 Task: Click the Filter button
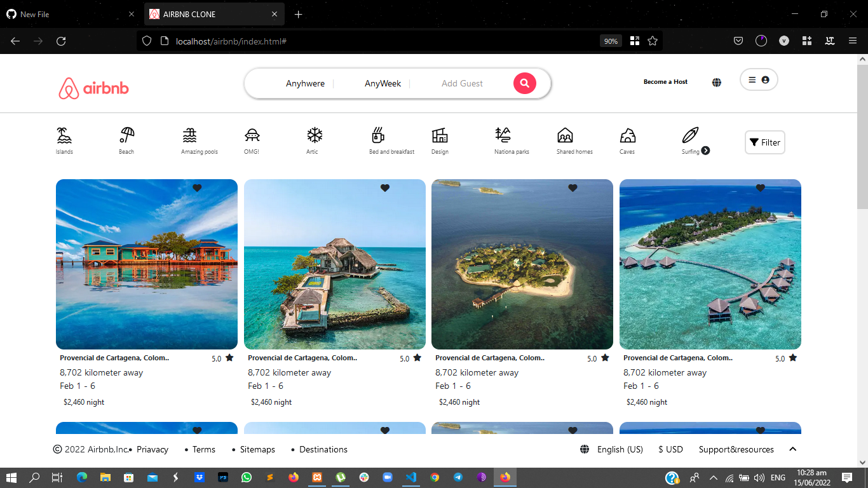click(x=765, y=142)
